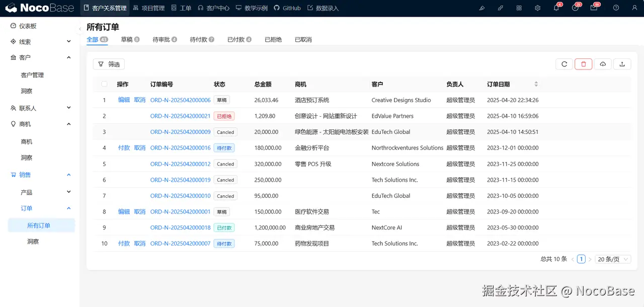Collapse the 商机 sidebar group
This screenshot has height=307, width=644.
[69, 124]
